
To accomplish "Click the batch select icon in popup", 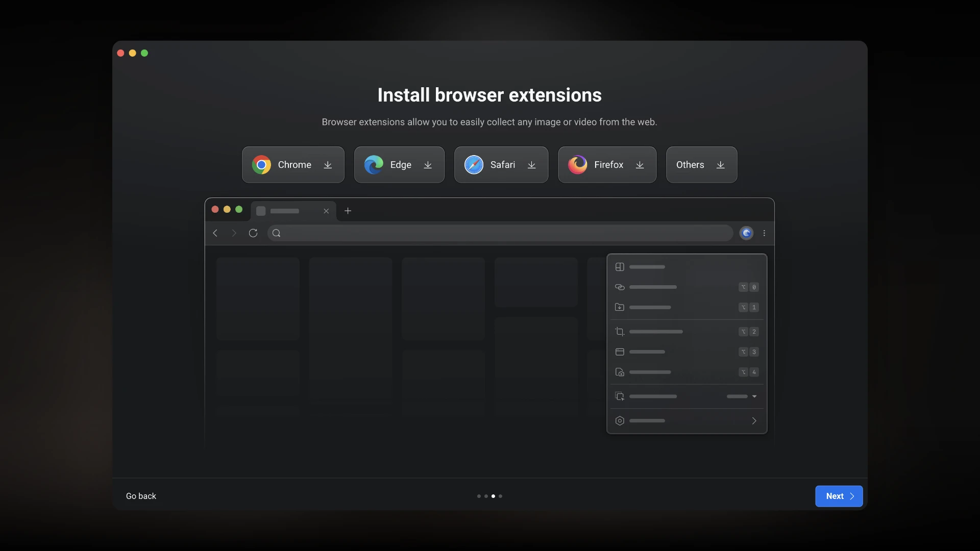I will coord(620,396).
